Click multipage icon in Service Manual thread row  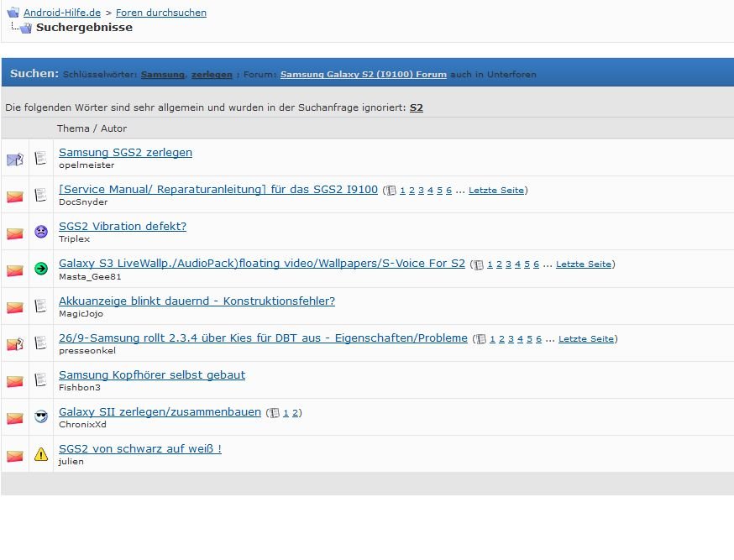click(391, 191)
